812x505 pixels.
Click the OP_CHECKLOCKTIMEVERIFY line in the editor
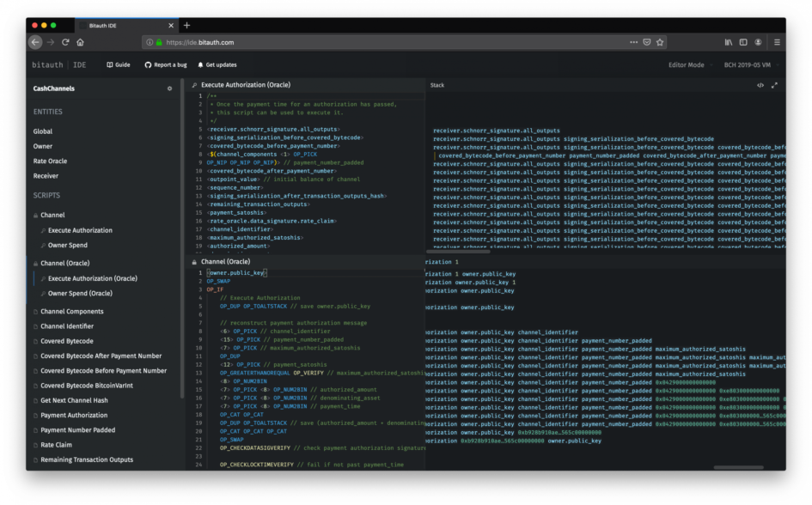point(311,465)
